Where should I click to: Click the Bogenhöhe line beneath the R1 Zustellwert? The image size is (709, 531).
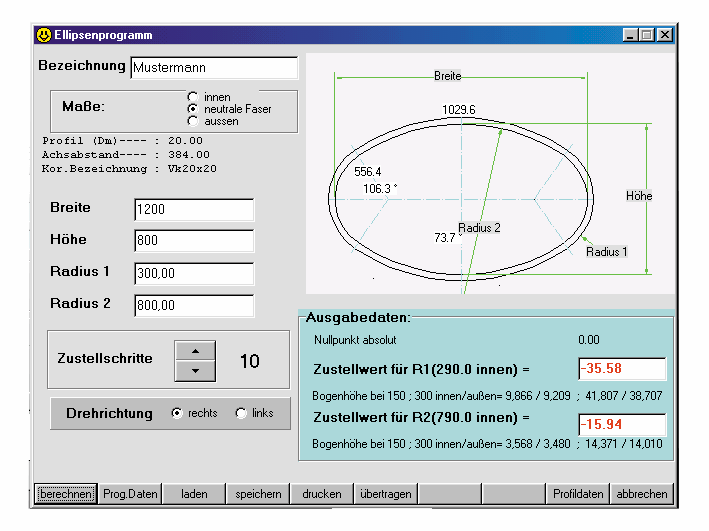487,396
